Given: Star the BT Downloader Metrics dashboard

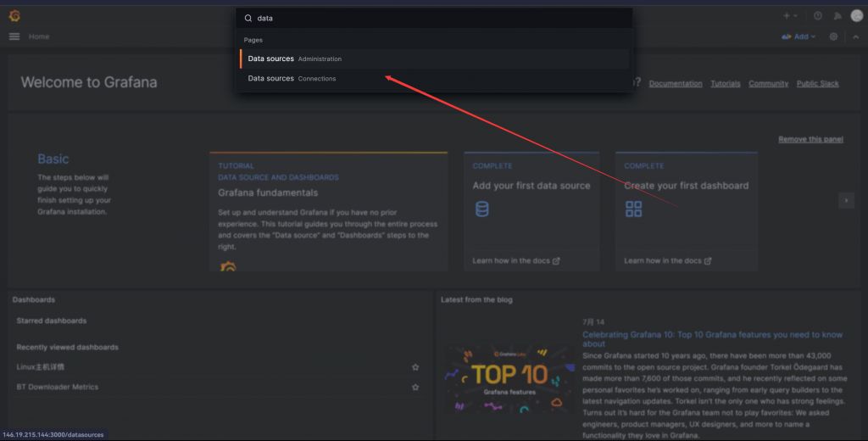Looking at the screenshot, I should point(415,388).
